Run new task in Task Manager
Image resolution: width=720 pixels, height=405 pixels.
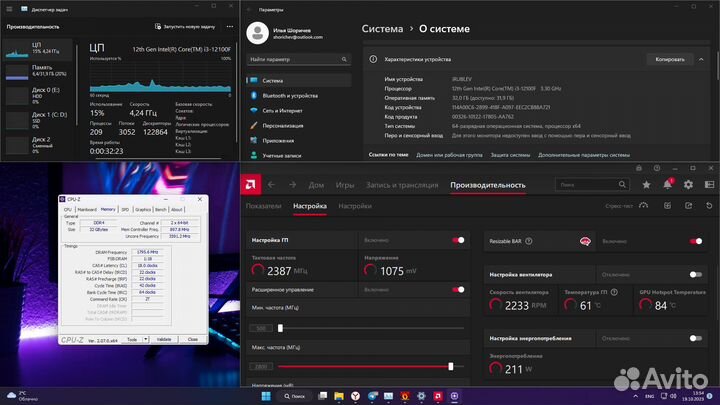coord(185,27)
